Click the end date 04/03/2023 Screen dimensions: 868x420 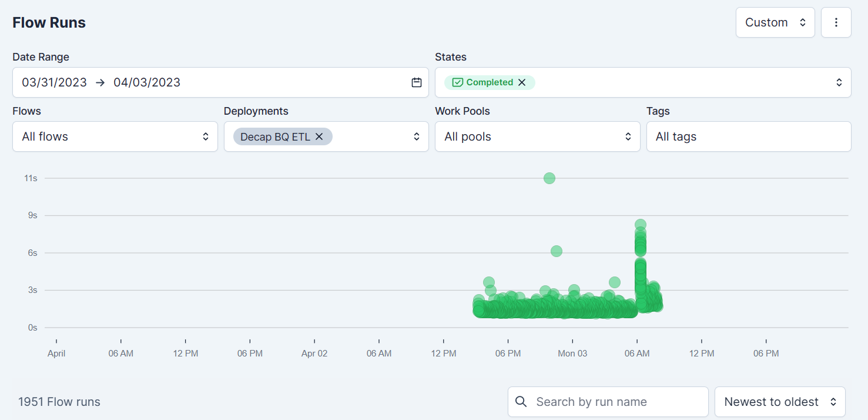[x=147, y=82]
